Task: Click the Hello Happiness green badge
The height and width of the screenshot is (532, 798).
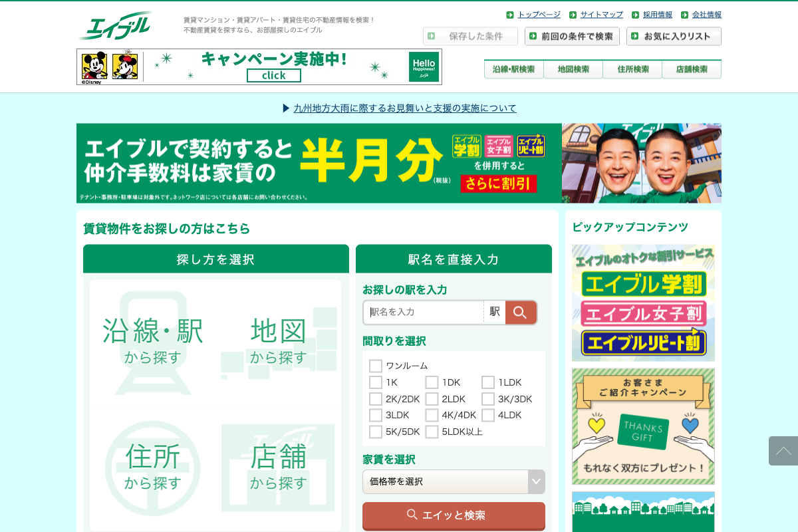Action: 424,66
